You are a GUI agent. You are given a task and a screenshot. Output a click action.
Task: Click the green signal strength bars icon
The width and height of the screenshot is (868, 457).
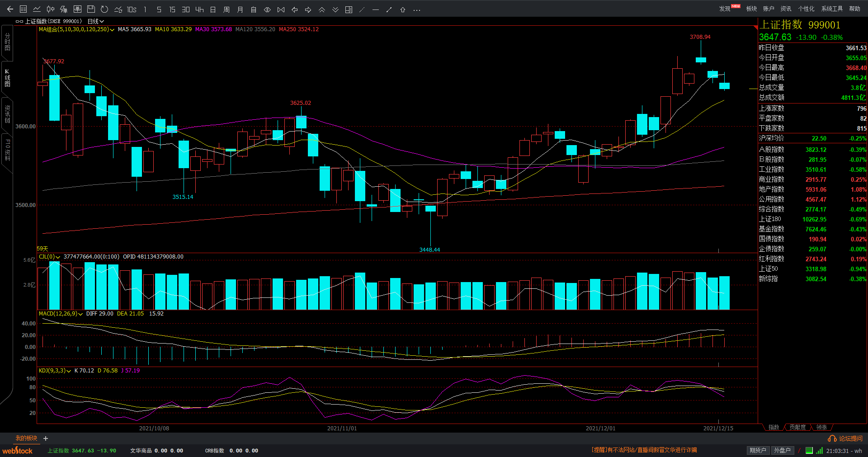819,451
